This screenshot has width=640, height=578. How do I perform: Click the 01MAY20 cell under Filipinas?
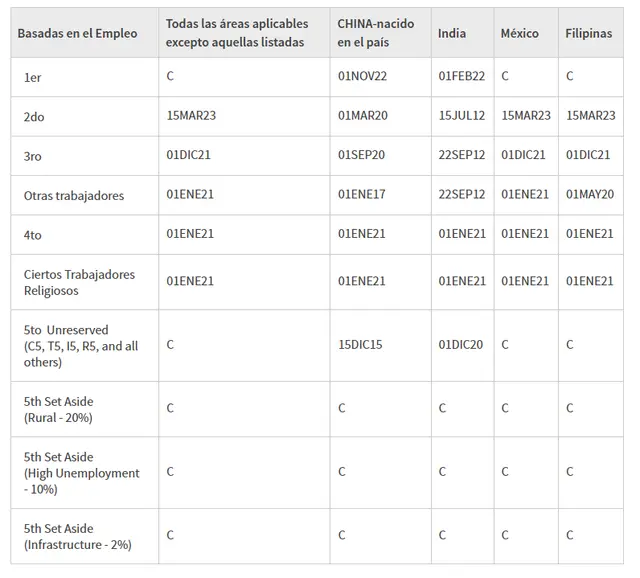[x=590, y=195]
